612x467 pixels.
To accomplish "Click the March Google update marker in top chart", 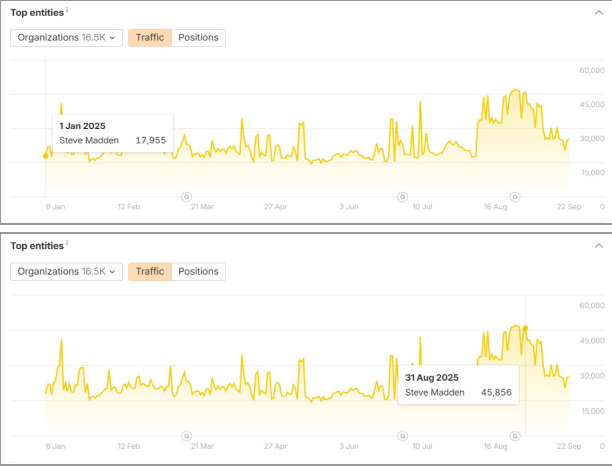I will (187, 196).
